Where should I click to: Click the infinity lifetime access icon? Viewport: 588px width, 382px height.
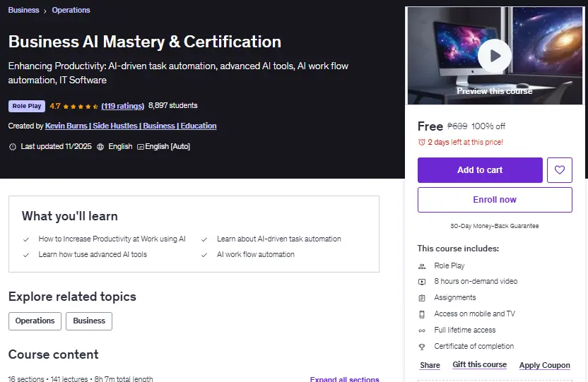(x=422, y=330)
